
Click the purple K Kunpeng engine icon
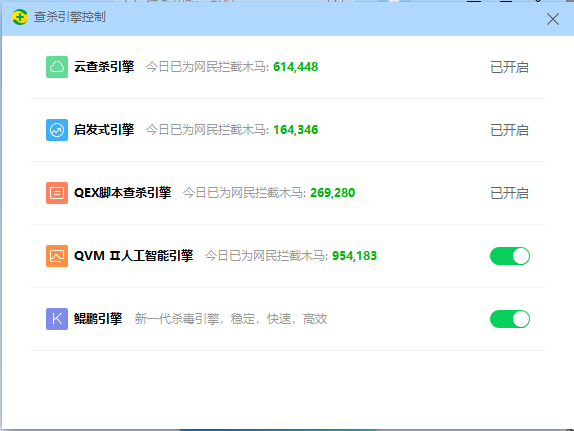[57, 319]
